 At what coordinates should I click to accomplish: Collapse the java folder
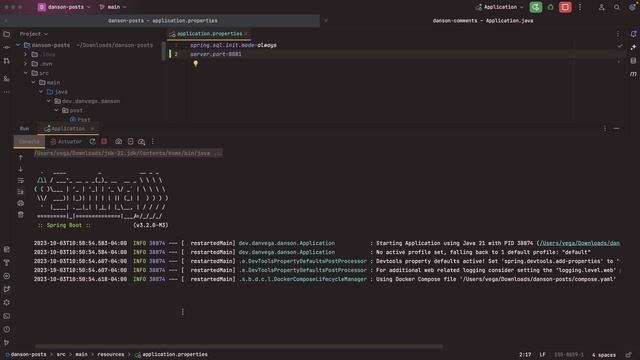pyautogui.click(x=41, y=92)
